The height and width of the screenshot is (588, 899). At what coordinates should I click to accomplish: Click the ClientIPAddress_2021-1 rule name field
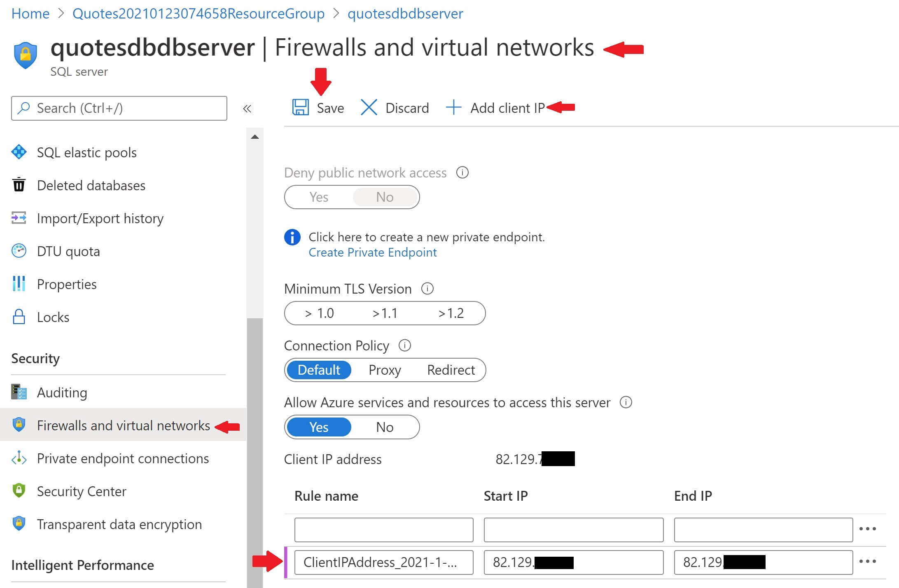tap(384, 562)
